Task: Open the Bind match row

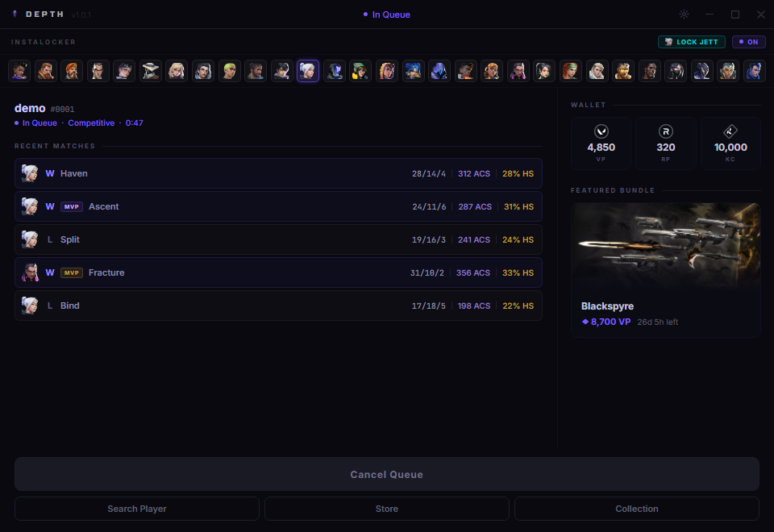Action: tap(278, 305)
